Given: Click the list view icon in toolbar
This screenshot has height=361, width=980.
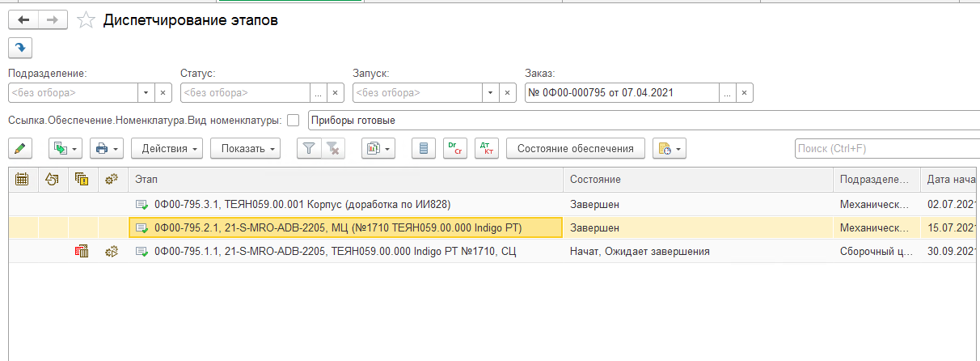Looking at the screenshot, I should pyautogui.click(x=423, y=149).
